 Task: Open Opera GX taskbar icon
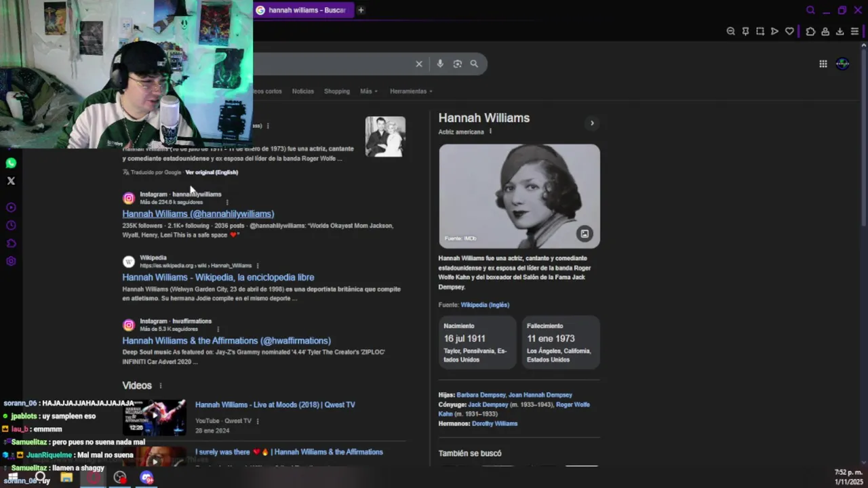(x=94, y=478)
